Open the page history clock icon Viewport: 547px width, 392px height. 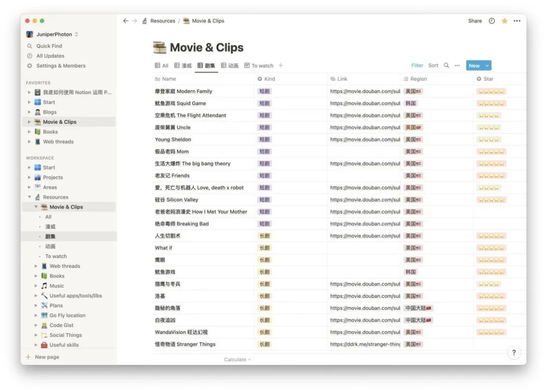pyautogui.click(x=491, y=21)
